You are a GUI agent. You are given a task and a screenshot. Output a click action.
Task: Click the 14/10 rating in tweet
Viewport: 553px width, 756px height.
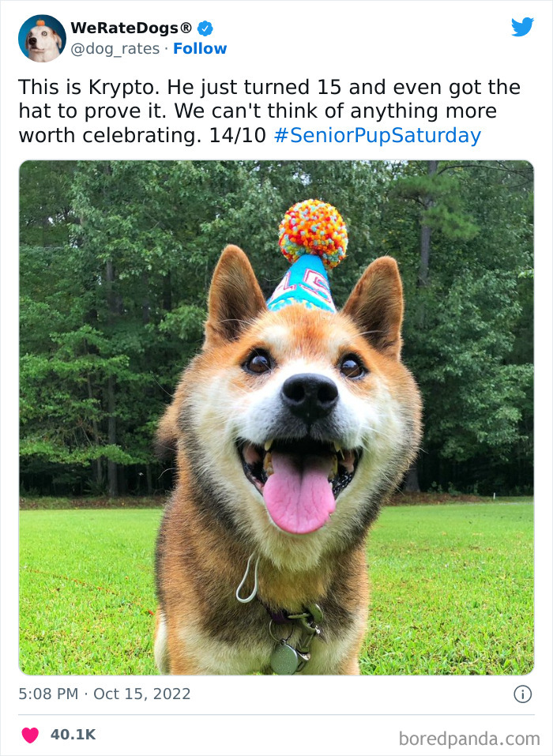237,136
